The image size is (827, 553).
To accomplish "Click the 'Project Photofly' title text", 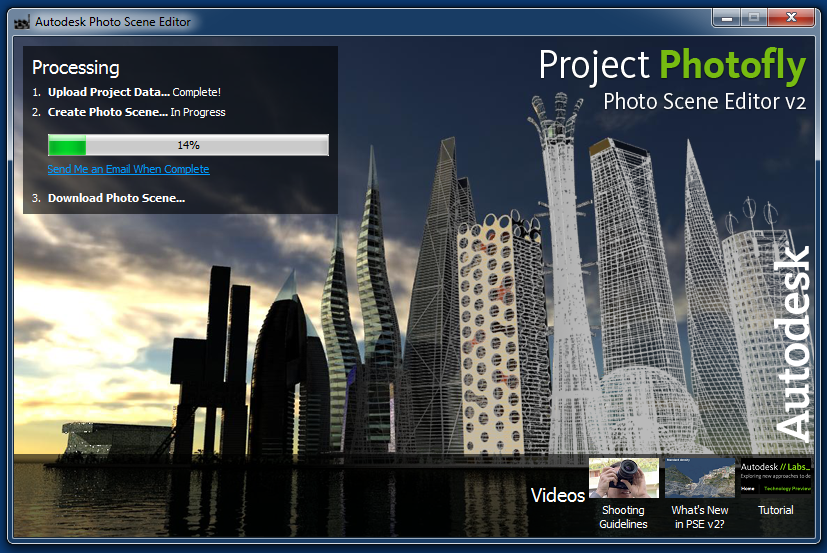I will click(672, 65).
